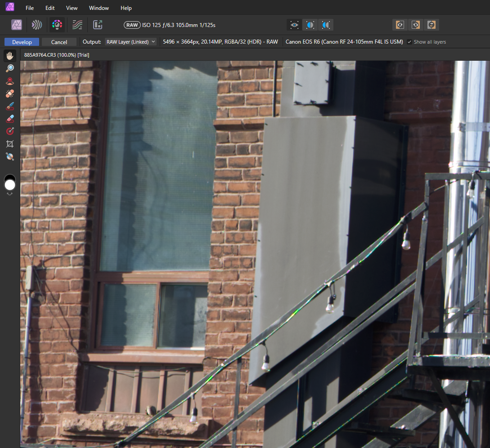Image resolution: width=490 pixels, height=448 pixels.
Task: Enable single view mode (eye icon)
Action: click(294, 25)
